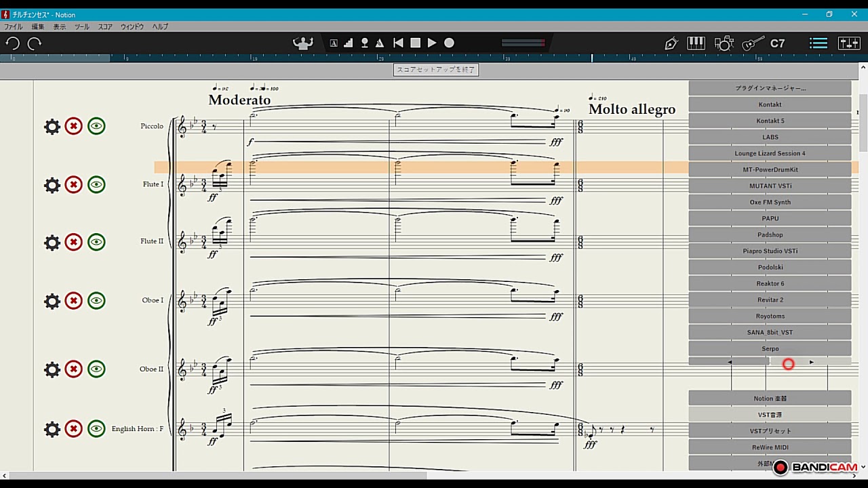This screenshot has height=488, width=868.
Task: Open English Horn staff settings gear
Action: point(52,429)
